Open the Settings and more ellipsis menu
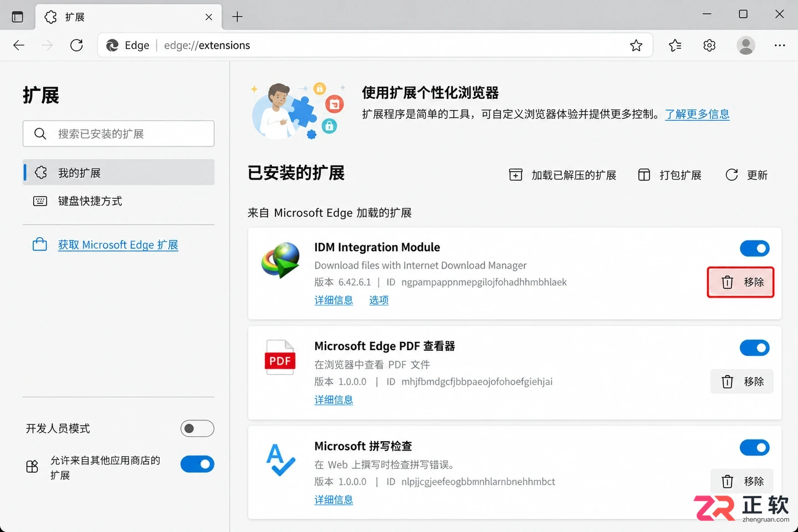This screenshot has width=798, height=532. [x=780, y=45]
